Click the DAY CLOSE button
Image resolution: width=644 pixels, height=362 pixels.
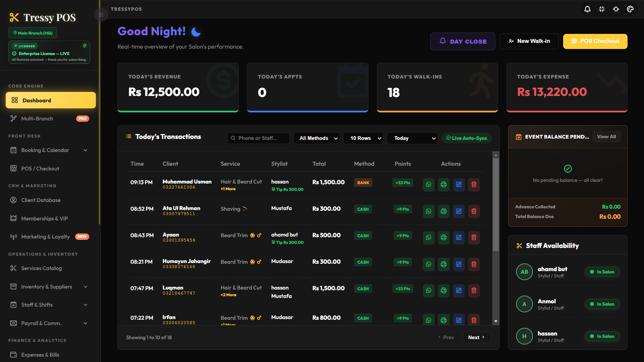click(x=462, y=41)
